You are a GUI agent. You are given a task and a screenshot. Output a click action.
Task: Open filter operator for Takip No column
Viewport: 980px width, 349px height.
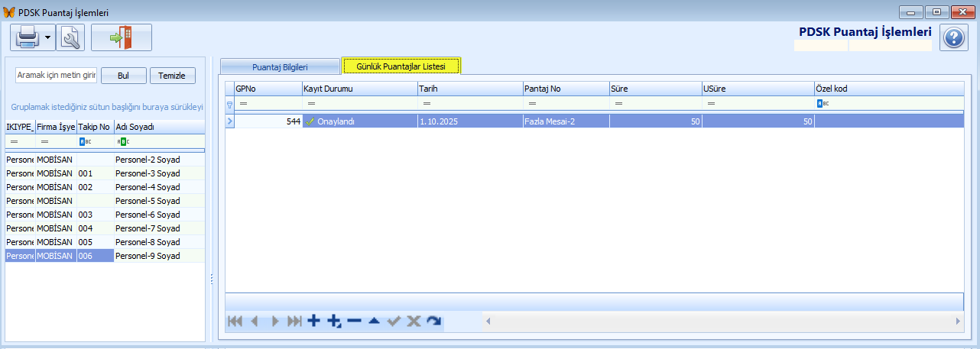(84, 141)
